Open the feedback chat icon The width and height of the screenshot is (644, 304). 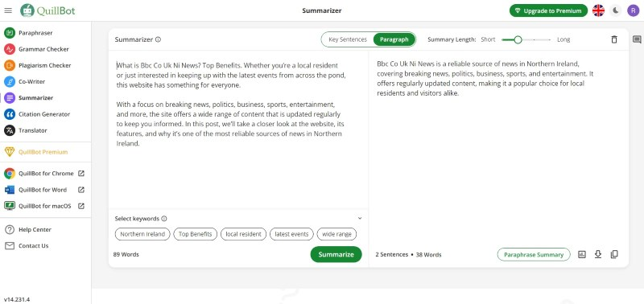coord(637,39)
